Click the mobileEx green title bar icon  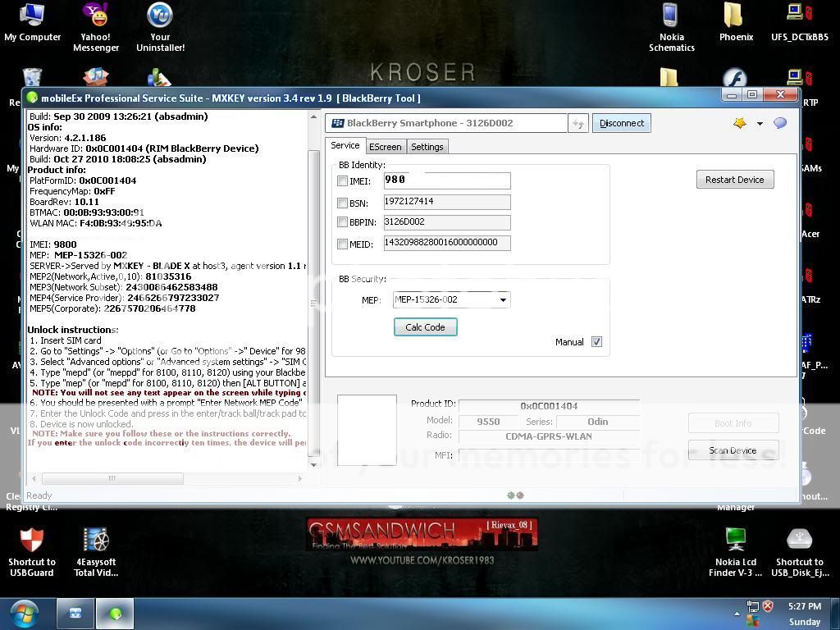[32, 98]
